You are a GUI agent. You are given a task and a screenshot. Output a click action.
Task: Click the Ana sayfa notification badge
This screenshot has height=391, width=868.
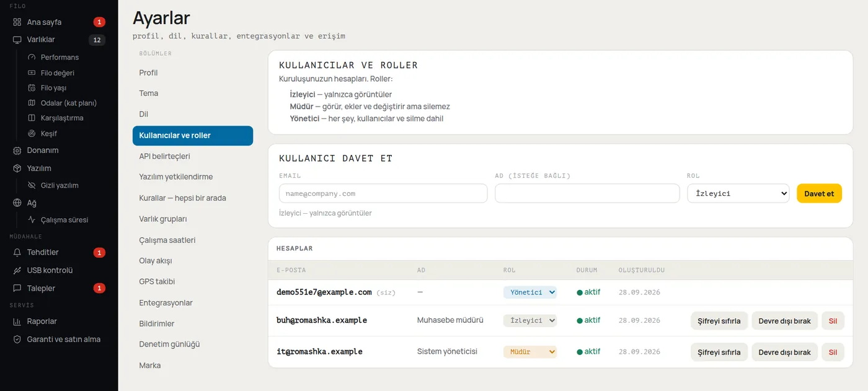[99, 22]
